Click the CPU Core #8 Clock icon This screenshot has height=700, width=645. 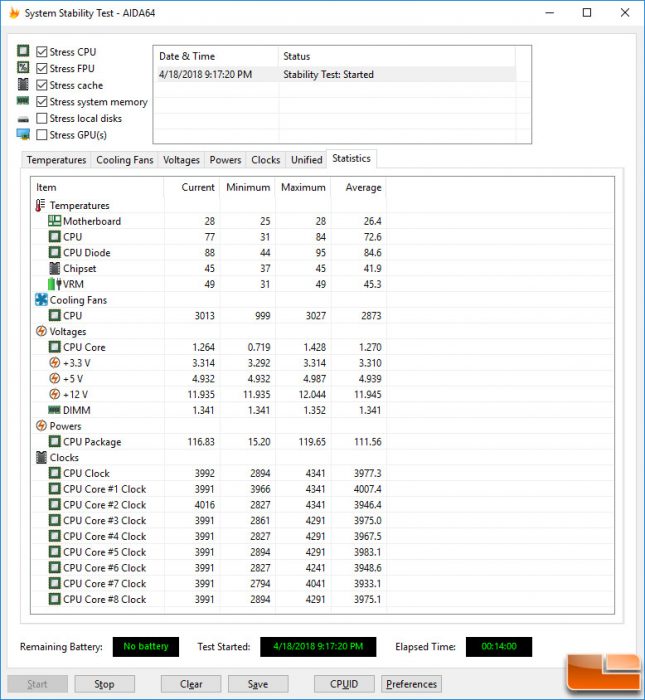(54, 599)
